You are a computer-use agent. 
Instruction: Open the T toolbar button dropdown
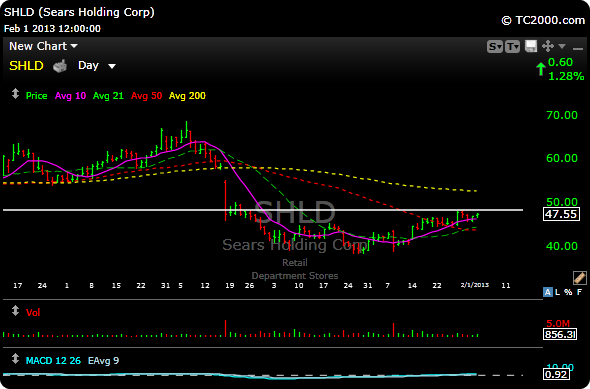click(x=512, y=47)
